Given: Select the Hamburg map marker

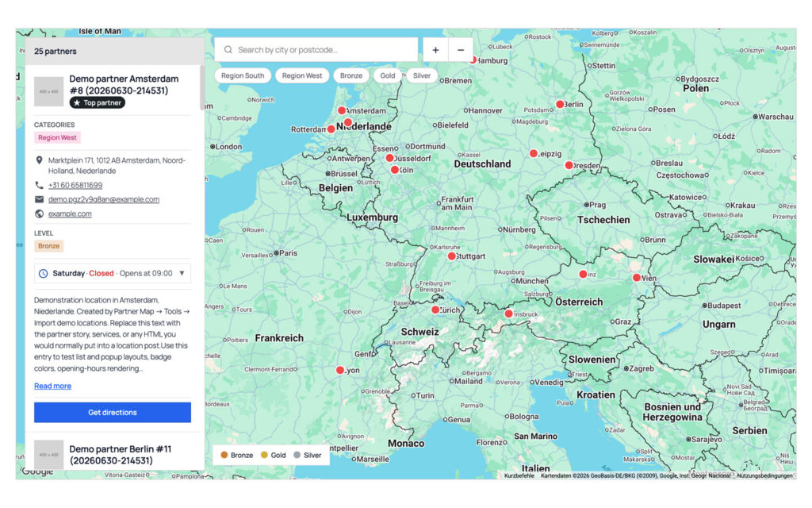Looking at the screenshot, I should click(473, 60).
